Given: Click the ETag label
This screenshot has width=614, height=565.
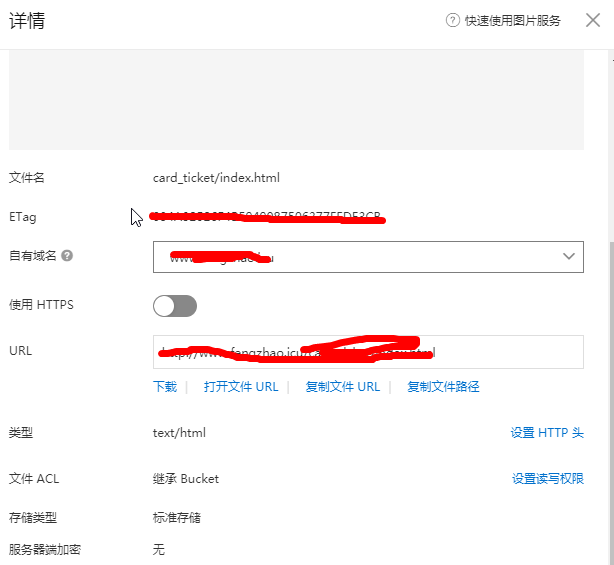Looking at the screenshot, I should coord(23,217).
